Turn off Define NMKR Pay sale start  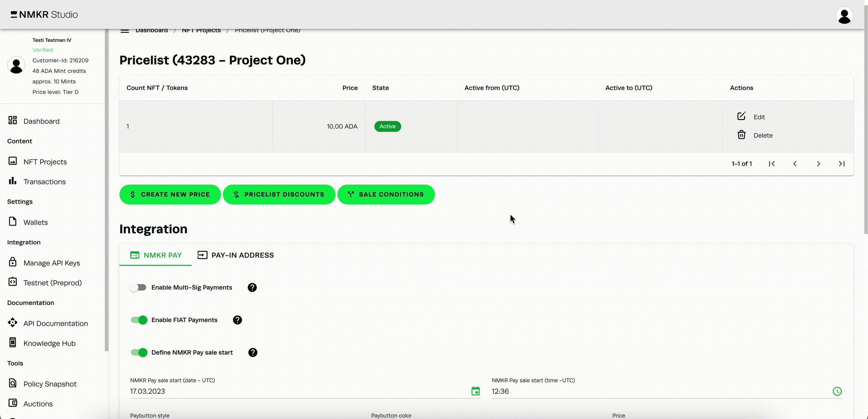139,352
